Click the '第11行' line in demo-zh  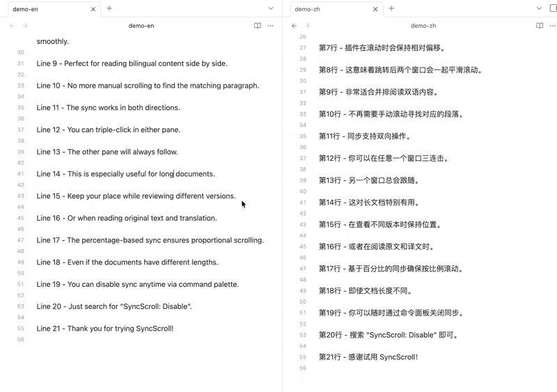(365, 136)
